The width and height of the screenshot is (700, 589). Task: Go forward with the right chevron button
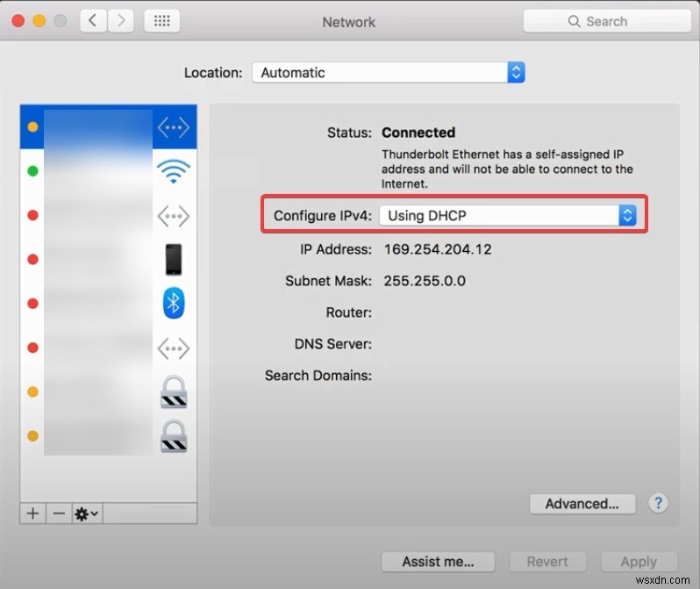point(120,20)
